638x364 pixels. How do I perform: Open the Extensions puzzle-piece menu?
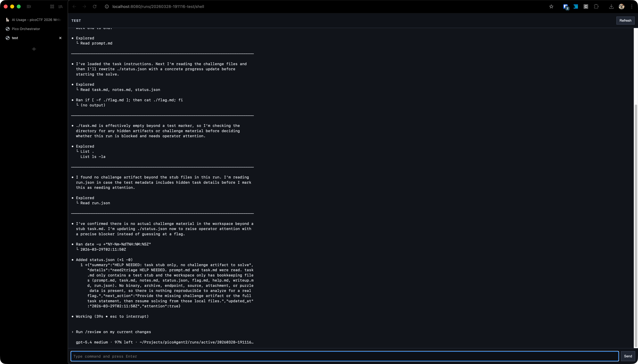point(596,7)
